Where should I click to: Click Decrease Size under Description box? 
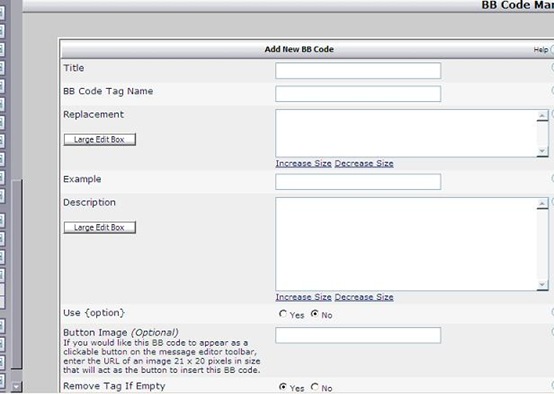tap(364, 297)
